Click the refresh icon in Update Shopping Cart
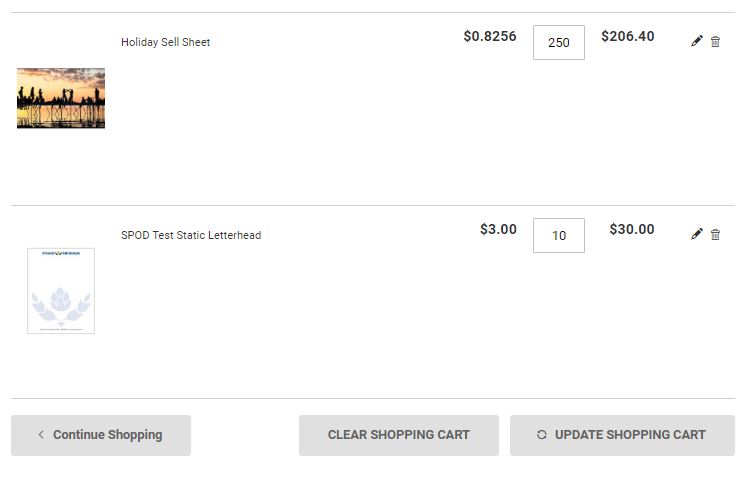 (x=542, y=435)
